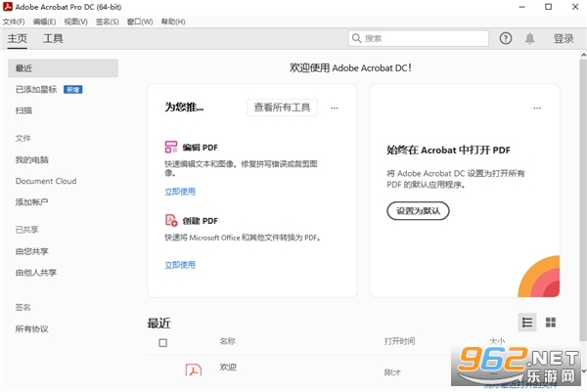Open the 视图(V) menu

75,22
